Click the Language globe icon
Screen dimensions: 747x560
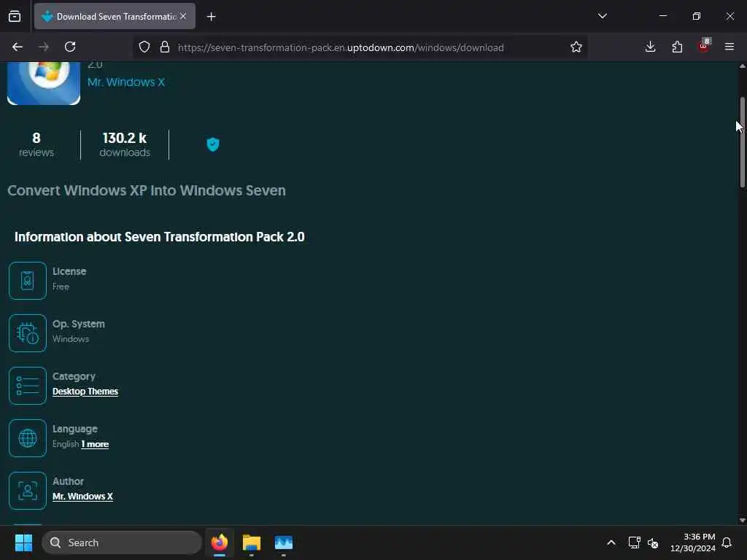(x=28, y=438)
